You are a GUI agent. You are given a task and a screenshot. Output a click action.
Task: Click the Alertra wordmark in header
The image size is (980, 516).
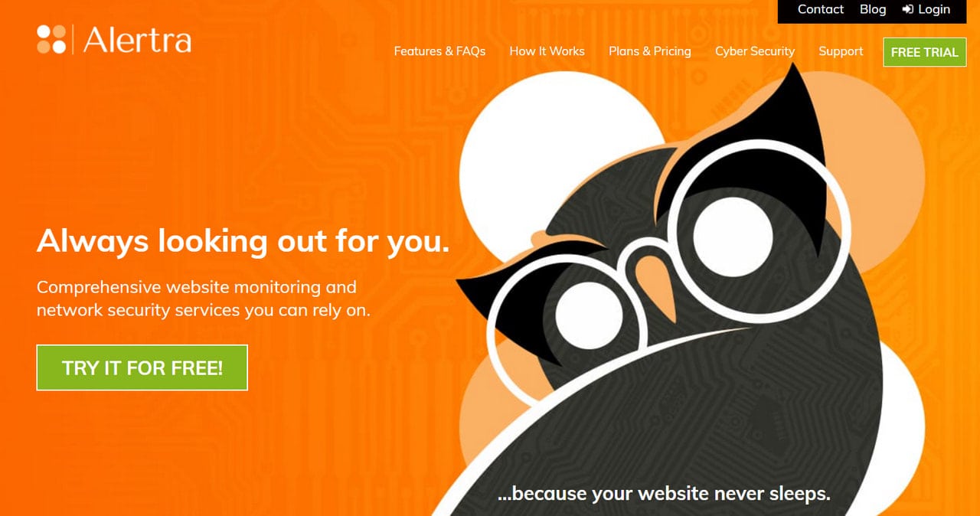coord(137,39)
